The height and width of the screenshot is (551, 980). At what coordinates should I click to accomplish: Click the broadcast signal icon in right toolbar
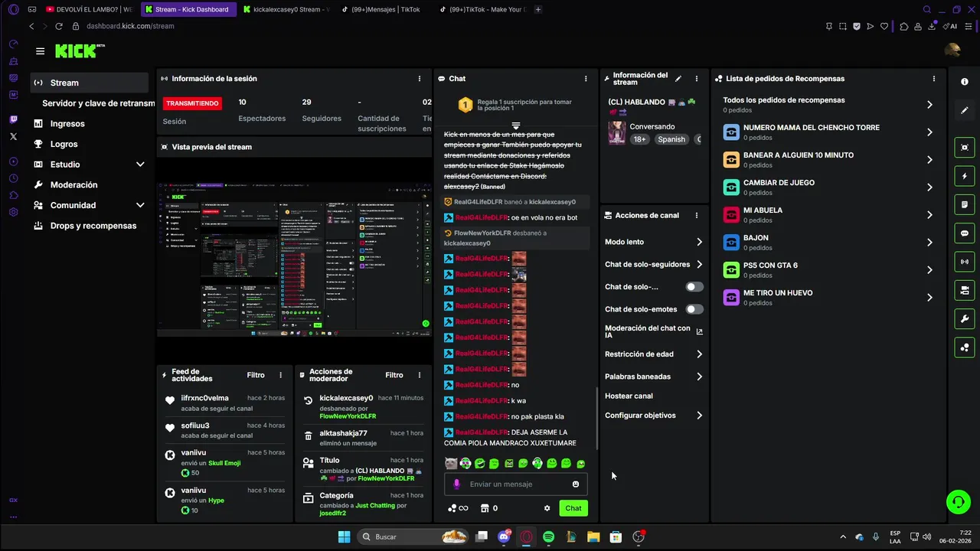[965, 262]
